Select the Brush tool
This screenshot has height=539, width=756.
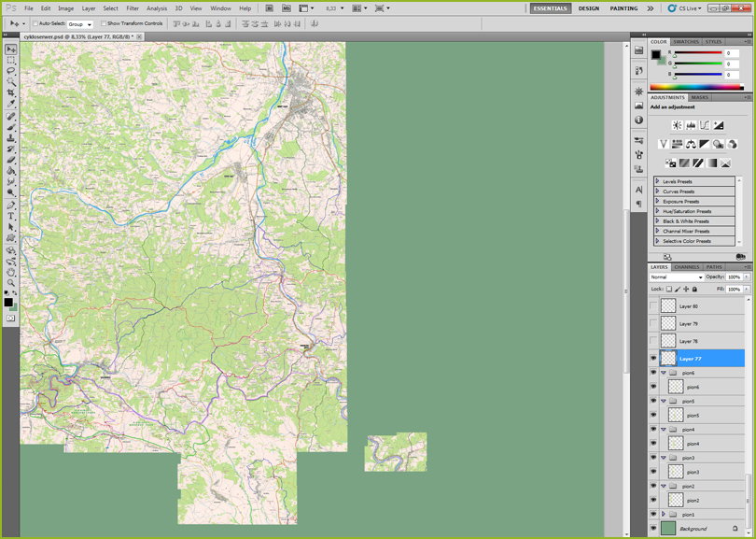[10, 127]
